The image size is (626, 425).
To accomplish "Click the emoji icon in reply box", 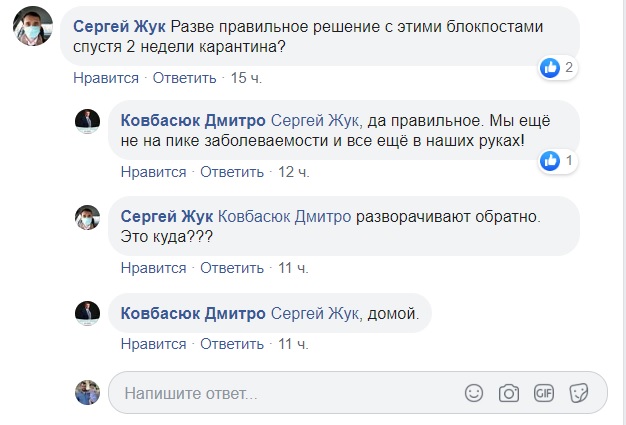I will tap(475, 392).
